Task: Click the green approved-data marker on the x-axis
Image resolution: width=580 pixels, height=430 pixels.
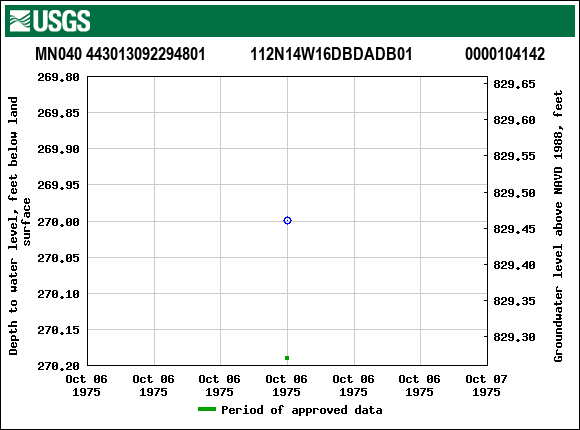Action: point(287,358)
